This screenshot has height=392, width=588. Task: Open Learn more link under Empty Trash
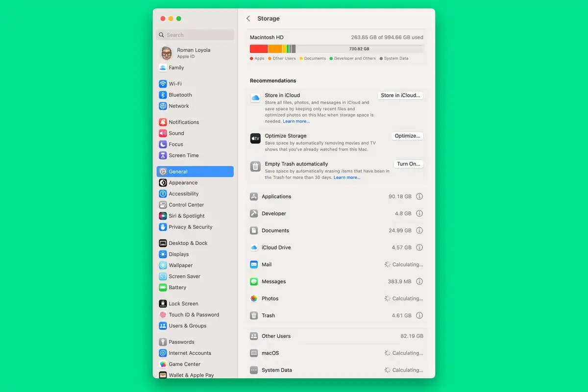(347, 178)
